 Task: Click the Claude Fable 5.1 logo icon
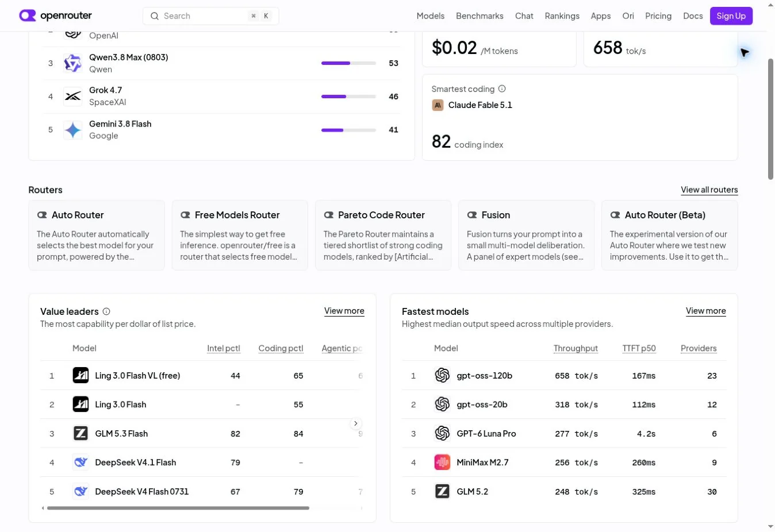point(438,105)
